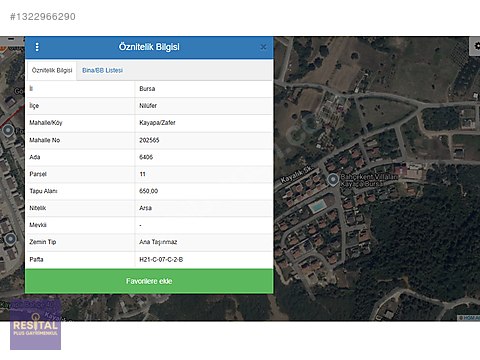Click the map attribution text at bottom-right
The image size is (480, 360).
(x=469, y=318)
